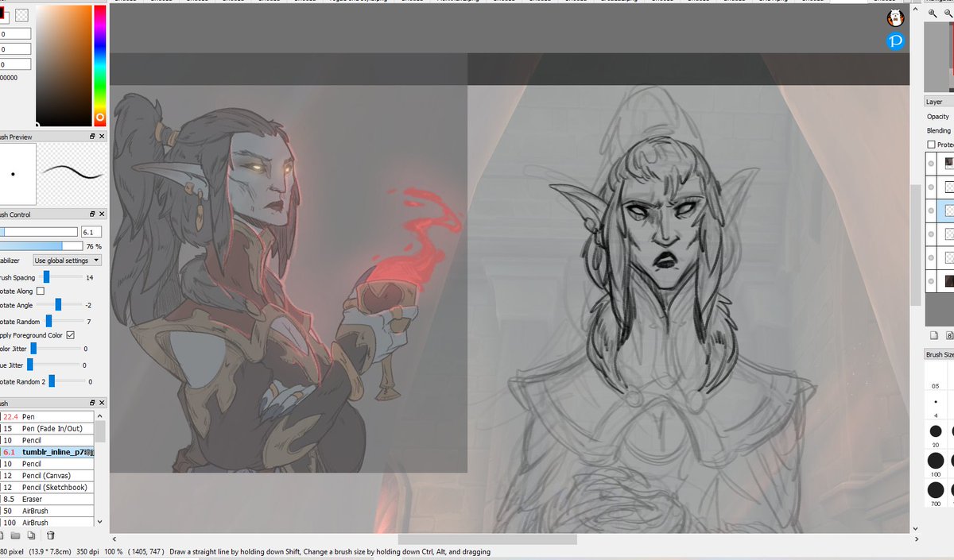The width and height of the screenshot is (954, 560).
Task: Toggle visibility of the top layer
Action: click(931, 164)
